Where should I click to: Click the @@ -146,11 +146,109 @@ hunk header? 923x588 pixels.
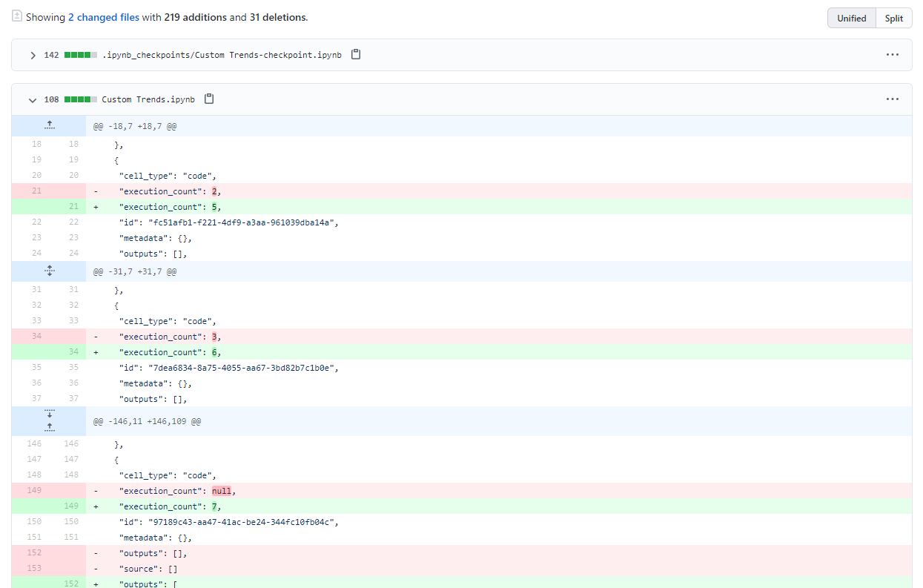[147, 421]
